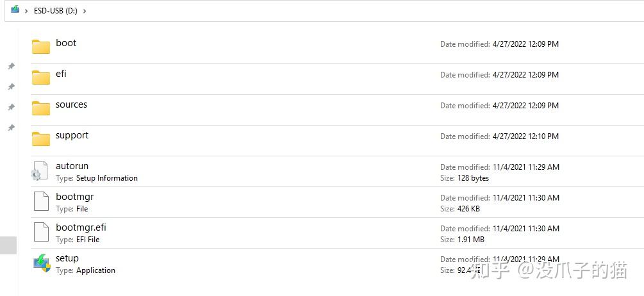Select the "boot" folder name
Screen dimensions: 644x296
[66, 43]
